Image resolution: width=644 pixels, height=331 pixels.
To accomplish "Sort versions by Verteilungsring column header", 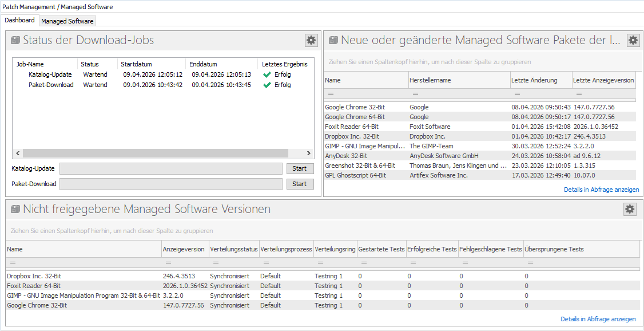I will click(x=335, y=249).
